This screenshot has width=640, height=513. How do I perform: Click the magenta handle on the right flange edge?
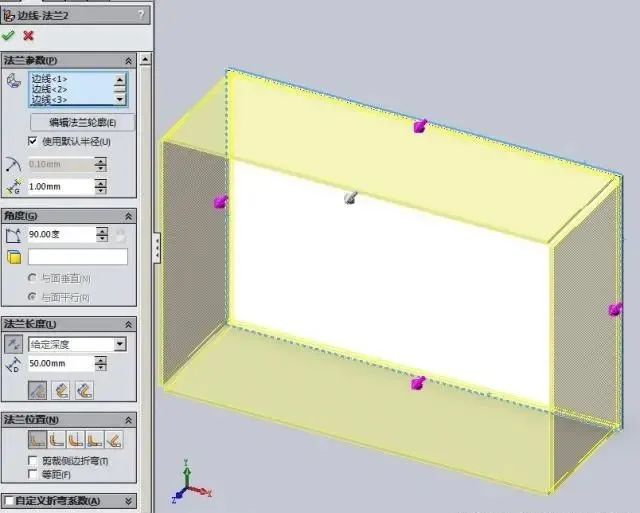click(x=616, y=309)
